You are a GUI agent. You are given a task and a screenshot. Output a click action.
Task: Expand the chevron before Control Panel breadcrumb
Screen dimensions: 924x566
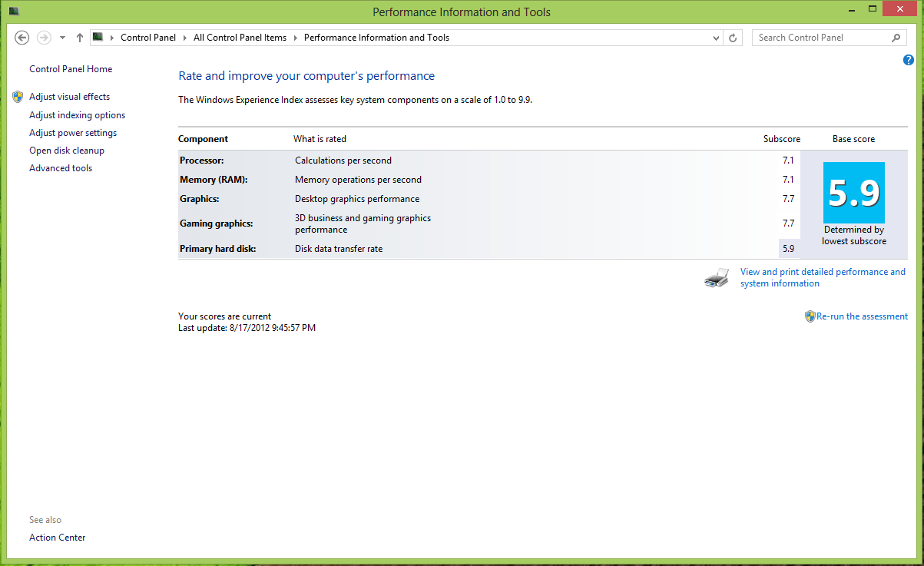pyautogui.click(x=112, y=38)
